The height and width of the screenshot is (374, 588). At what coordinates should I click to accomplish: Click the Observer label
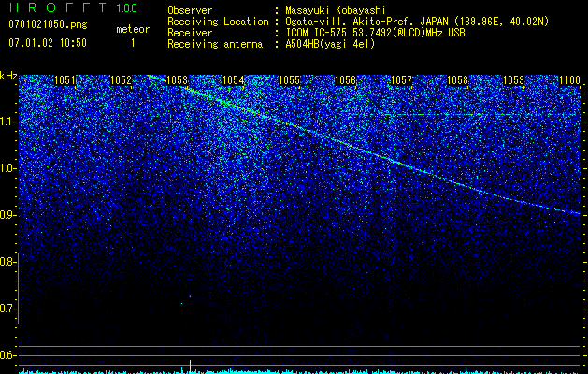190,10
